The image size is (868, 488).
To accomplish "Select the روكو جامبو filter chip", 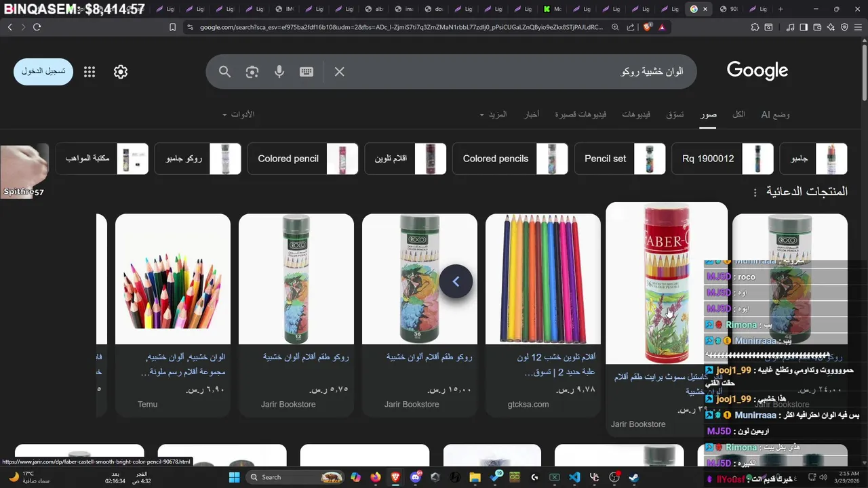I will click(x=197, y=159).
